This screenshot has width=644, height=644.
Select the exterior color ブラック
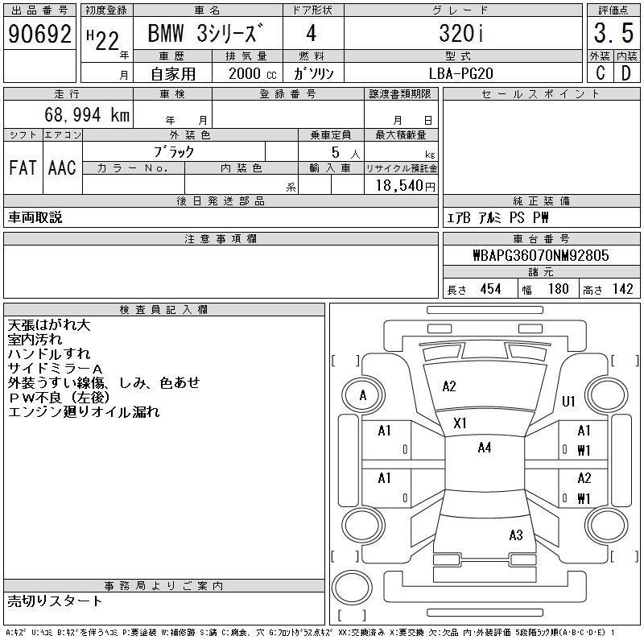click(x=174, y=152)
